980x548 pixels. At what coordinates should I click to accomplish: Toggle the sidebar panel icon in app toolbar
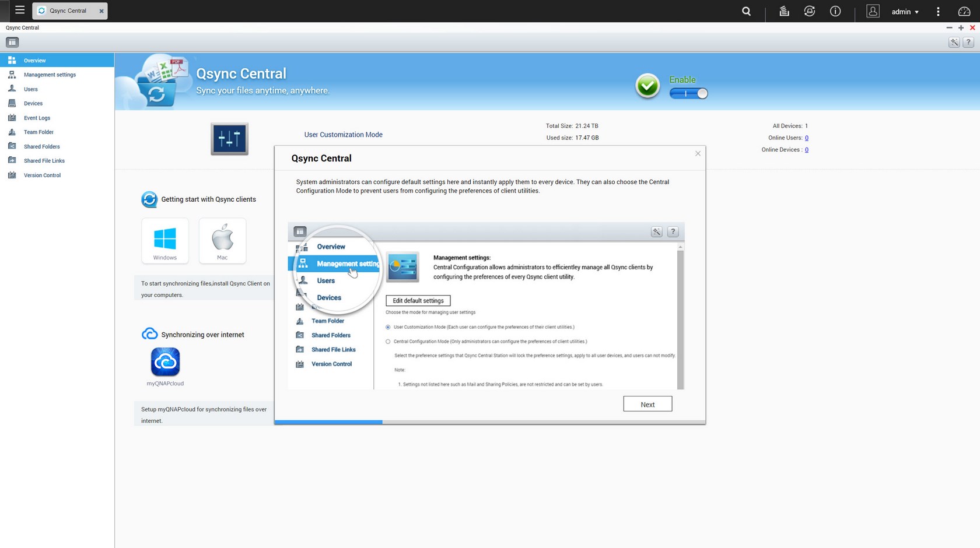12,42
